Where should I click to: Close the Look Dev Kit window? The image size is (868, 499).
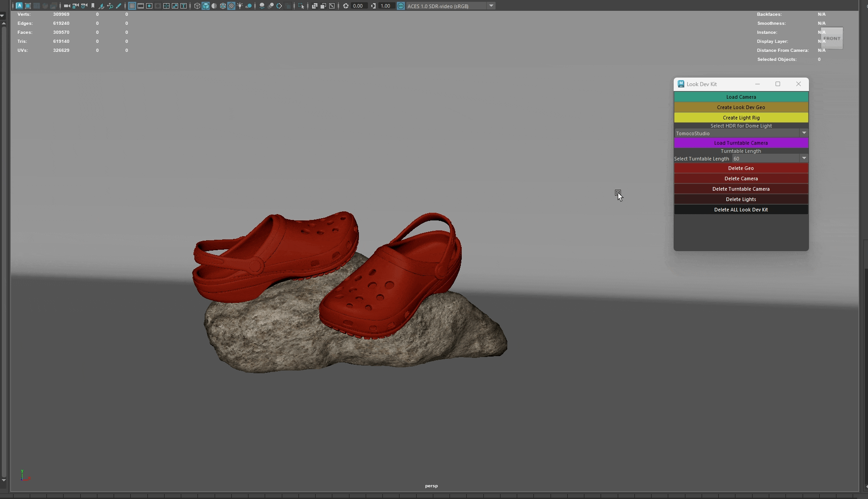(x=799, y=84)
